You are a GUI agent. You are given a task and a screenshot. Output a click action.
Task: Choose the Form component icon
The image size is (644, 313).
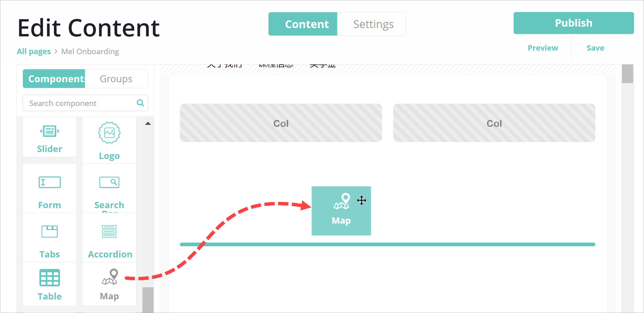[49, 182]
